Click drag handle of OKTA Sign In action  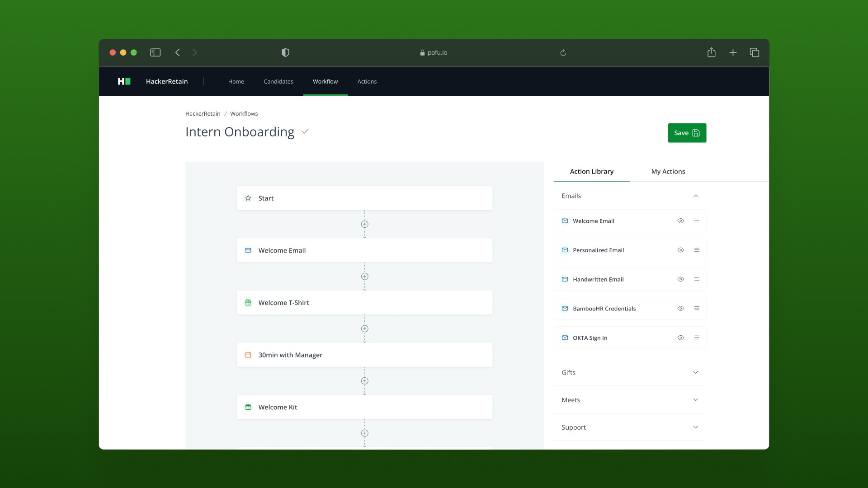pos(697,338)
